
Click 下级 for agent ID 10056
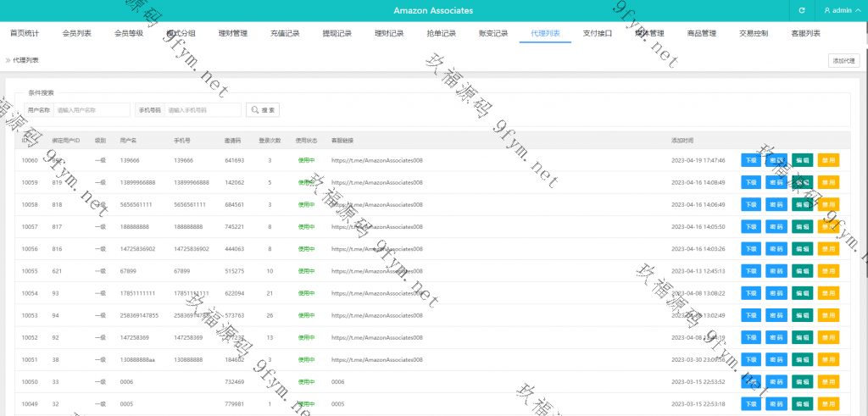[751, 248]
